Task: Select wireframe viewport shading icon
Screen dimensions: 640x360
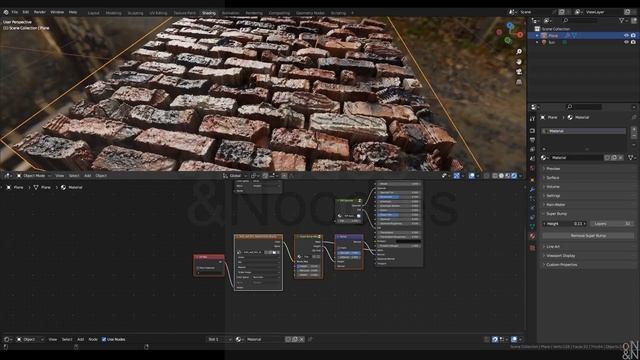Action: pyautogui.click(x=495, y=176)
